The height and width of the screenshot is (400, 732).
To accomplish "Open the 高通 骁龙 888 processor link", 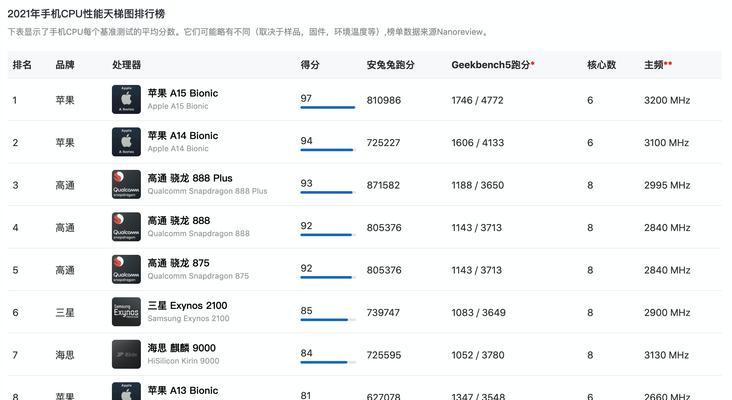I will pos(179,221).
